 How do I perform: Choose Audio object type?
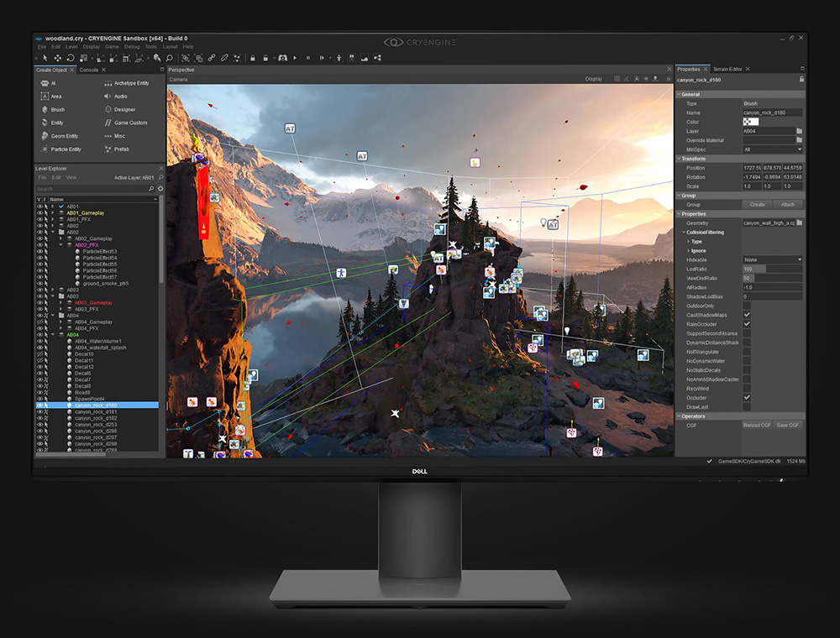coord(116,97)
